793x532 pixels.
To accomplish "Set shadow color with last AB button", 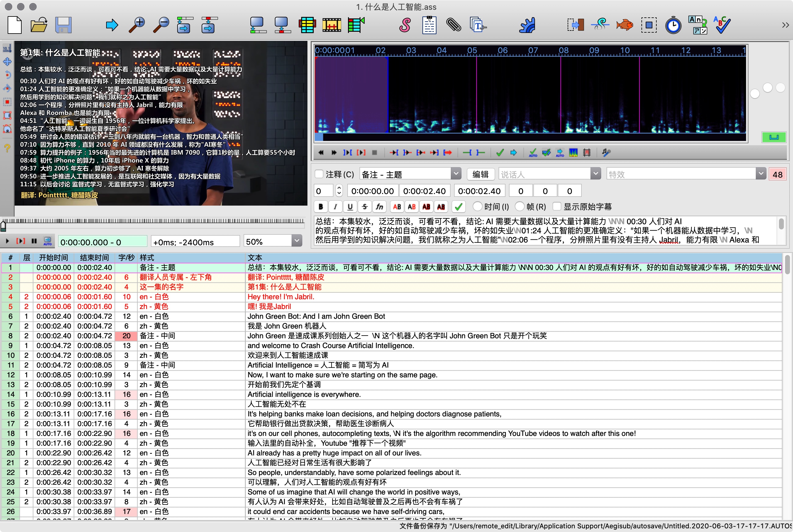I will tap(441, 206).
